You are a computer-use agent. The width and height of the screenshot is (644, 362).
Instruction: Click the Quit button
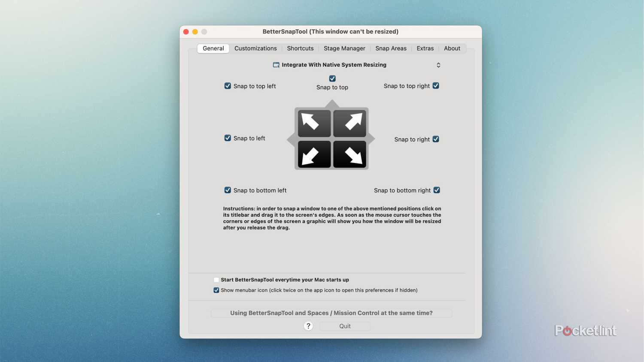pyautogui.click(x=345, y=326)
